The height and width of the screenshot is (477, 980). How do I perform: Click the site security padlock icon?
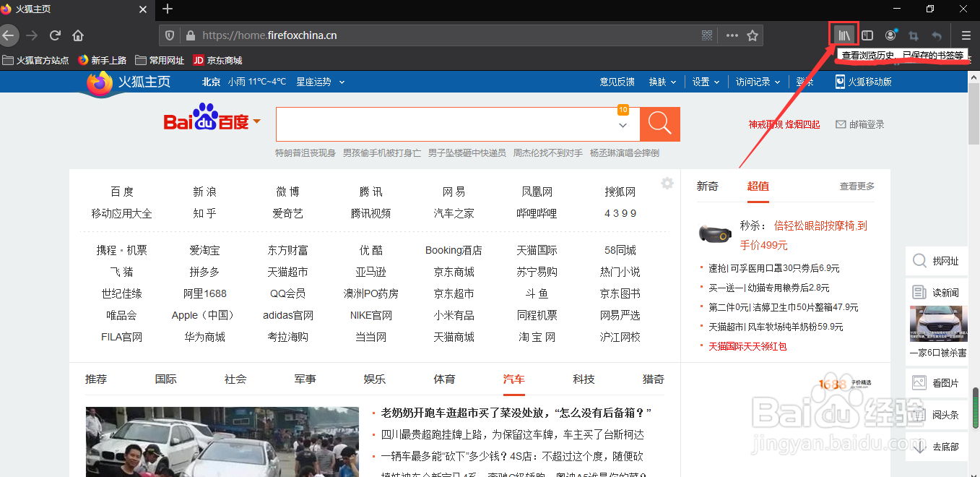point(191,35)
